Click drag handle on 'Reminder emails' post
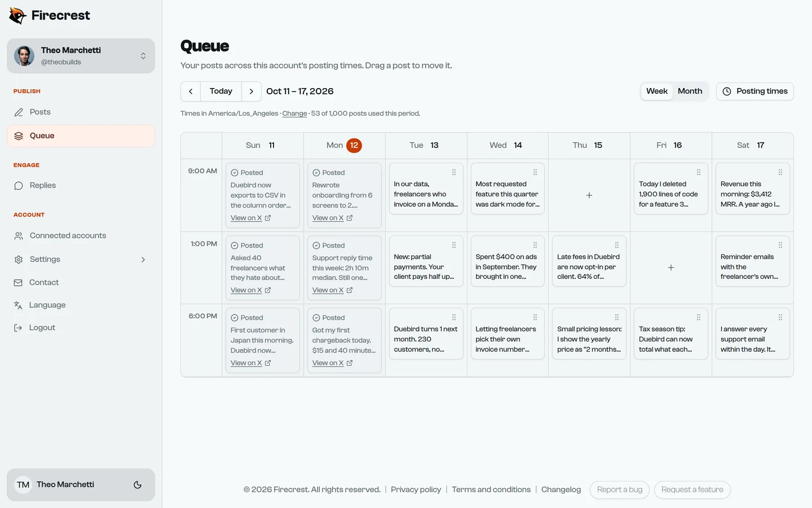Screen dimensions: 812x508 pyautogui.click(x=780, y=245)
